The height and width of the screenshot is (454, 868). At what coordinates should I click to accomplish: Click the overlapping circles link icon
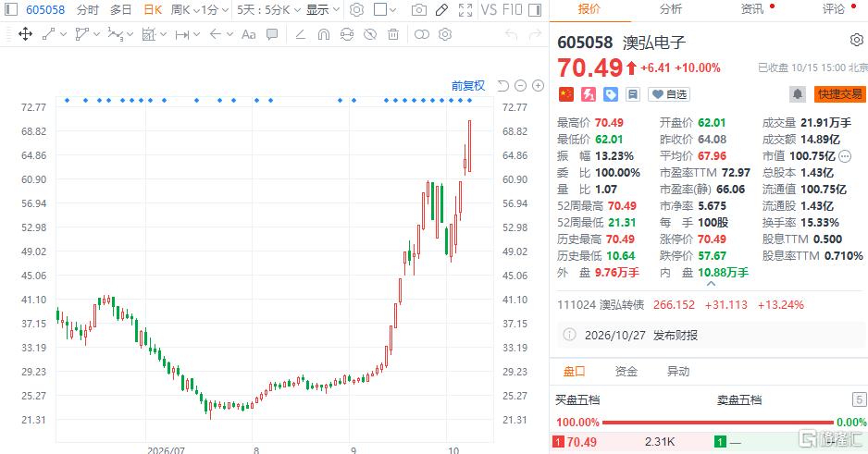click(x=422, y=34)
